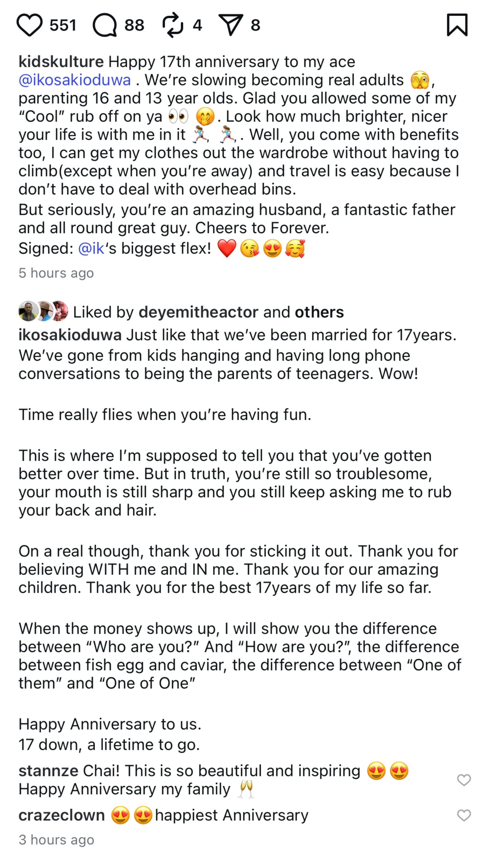Open deyemitheactor profile from likes

tap(198, 312)
